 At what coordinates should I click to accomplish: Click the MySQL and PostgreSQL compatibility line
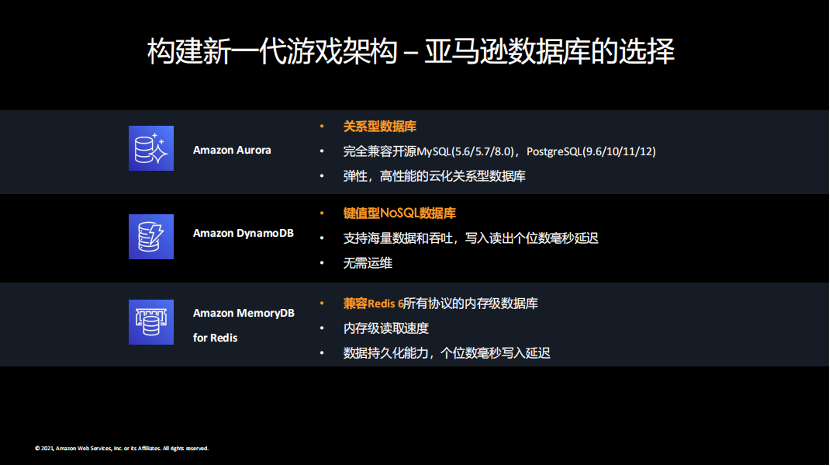point(499,151)
